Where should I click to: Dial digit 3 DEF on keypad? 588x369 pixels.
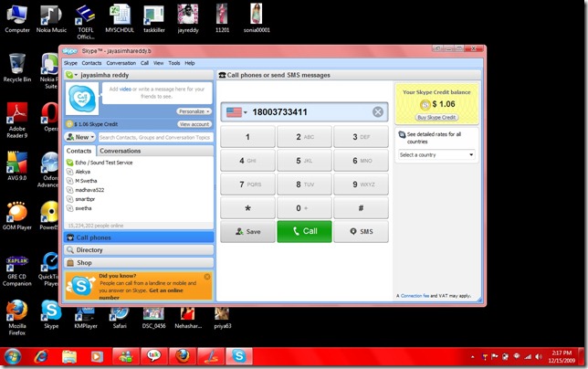point(361,137)
